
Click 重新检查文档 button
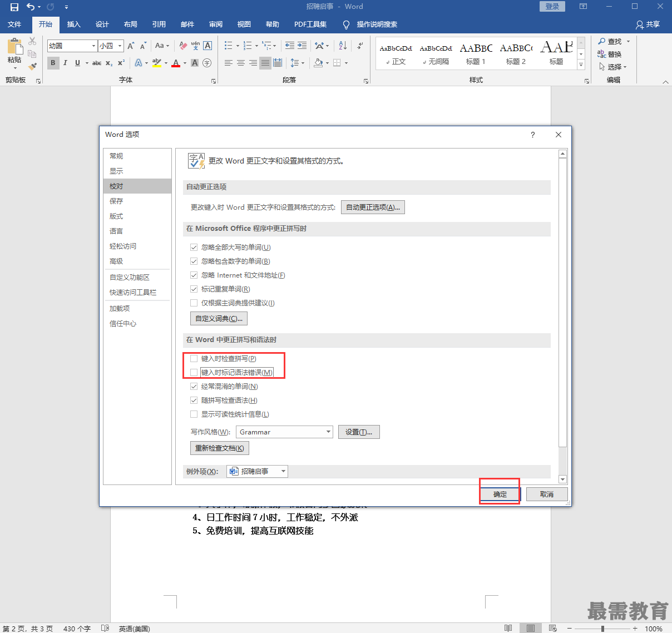[x=219, y=448]
